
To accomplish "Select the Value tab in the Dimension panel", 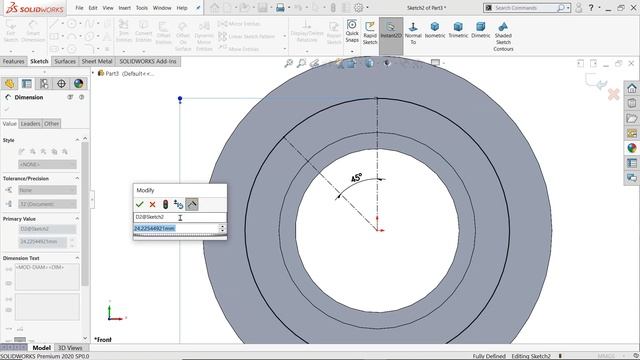I will (9, 124).
